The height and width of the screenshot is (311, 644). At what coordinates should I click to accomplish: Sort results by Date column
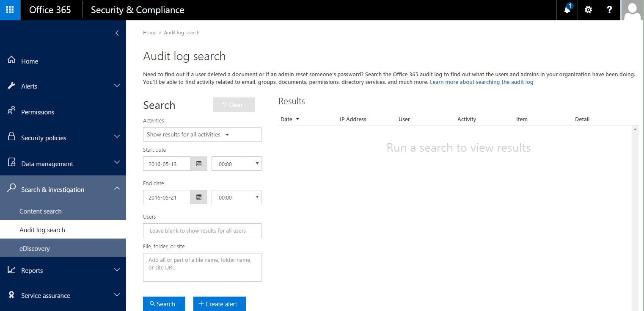tap(290, 119)
